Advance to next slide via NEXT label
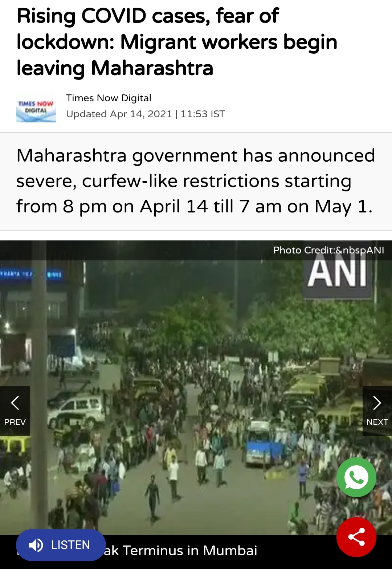Viewport: 392px width, 576px height. pos(377,422)
